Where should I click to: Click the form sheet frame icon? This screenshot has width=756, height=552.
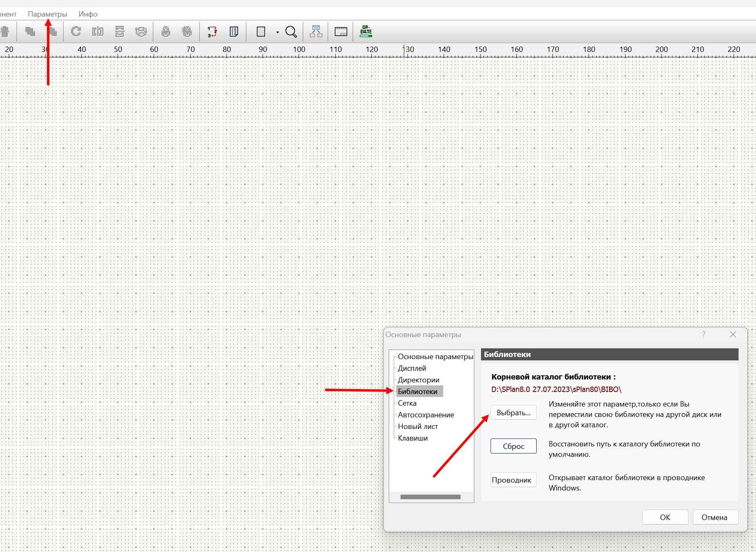(341, 32)
